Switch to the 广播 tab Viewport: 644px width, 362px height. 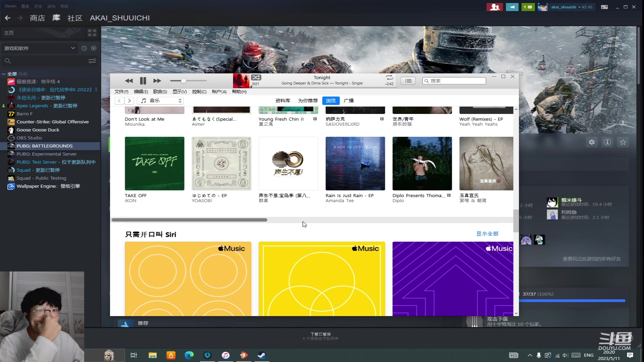click(348, 101)
